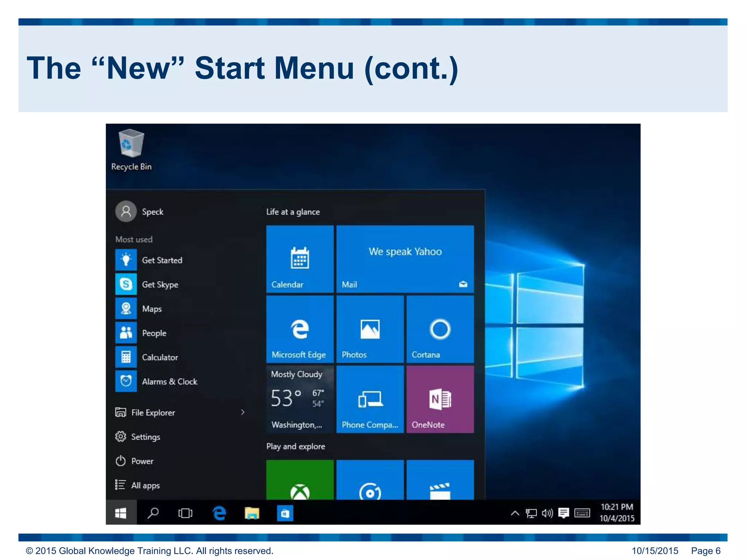Show hidden system tray icons
The image size is (747, 560).
tap(515, 513)
